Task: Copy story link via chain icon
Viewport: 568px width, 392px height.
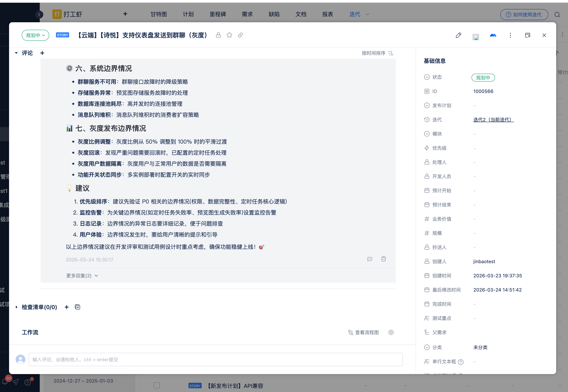Action: point(240,35)
